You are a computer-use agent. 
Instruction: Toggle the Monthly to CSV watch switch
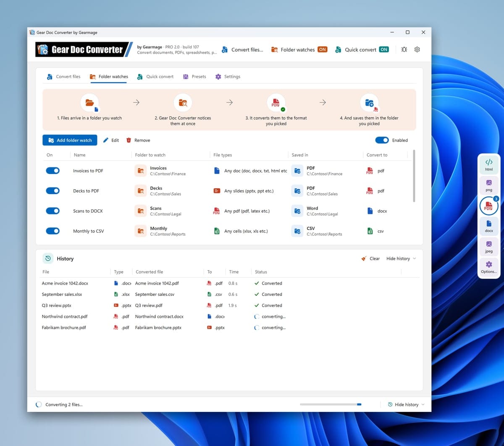click(52, 231)
